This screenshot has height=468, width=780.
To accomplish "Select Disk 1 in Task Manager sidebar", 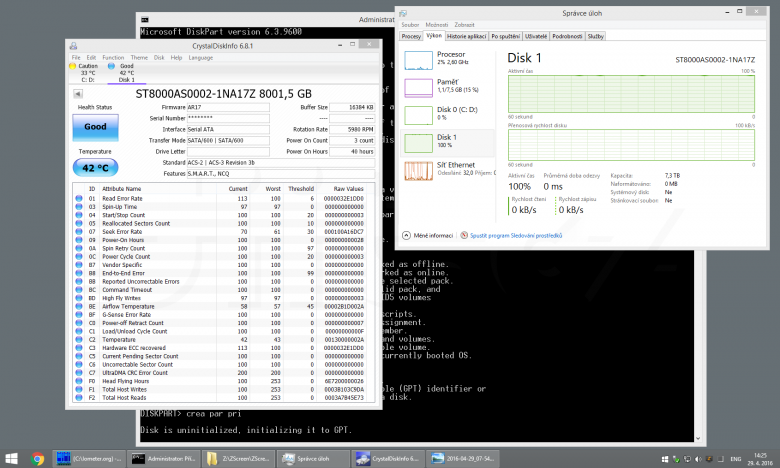I will click(448, 143).
